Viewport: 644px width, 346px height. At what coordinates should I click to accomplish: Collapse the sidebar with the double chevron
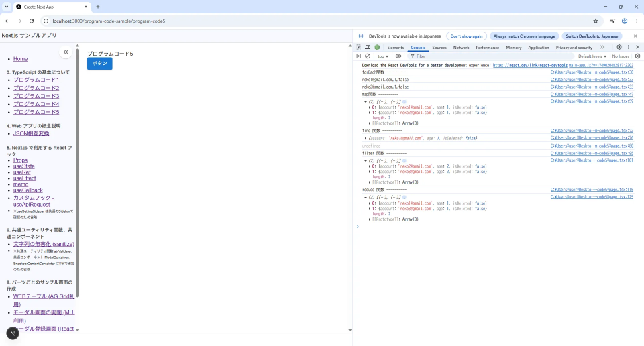click(66, 52)
